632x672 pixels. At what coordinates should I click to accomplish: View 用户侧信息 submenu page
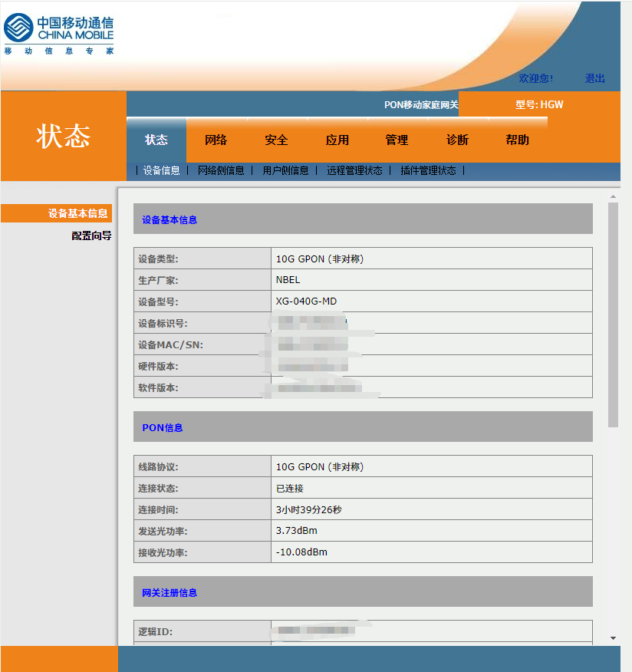[x=285, y=170]
